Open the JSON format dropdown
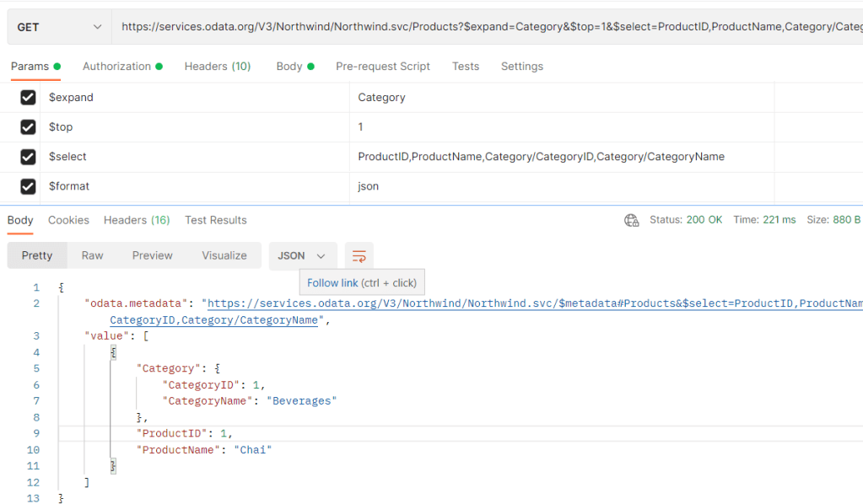 [303, 256]
